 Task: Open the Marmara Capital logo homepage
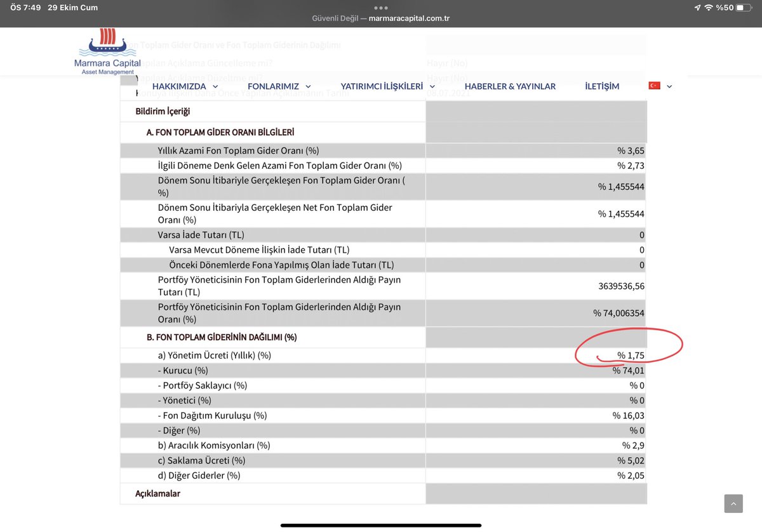click(107, 51)
